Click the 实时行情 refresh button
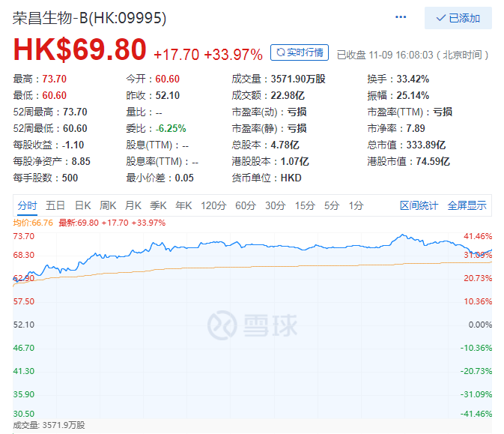Image resolution: width=504 pixels, height=434 pixels. [x=300, y=52]
